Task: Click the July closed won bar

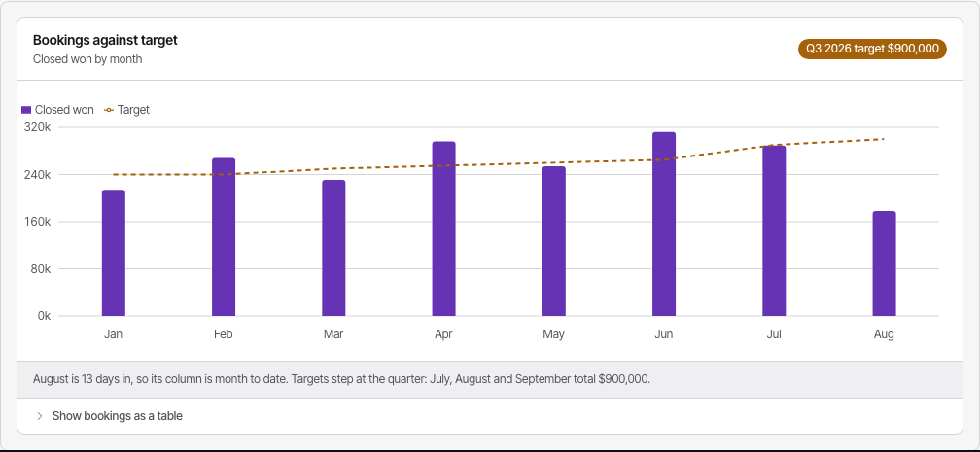Action: tap(774, 230)
